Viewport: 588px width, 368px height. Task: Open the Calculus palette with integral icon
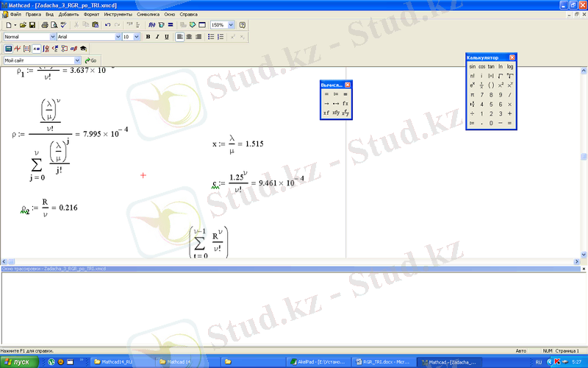click(46, 49)
